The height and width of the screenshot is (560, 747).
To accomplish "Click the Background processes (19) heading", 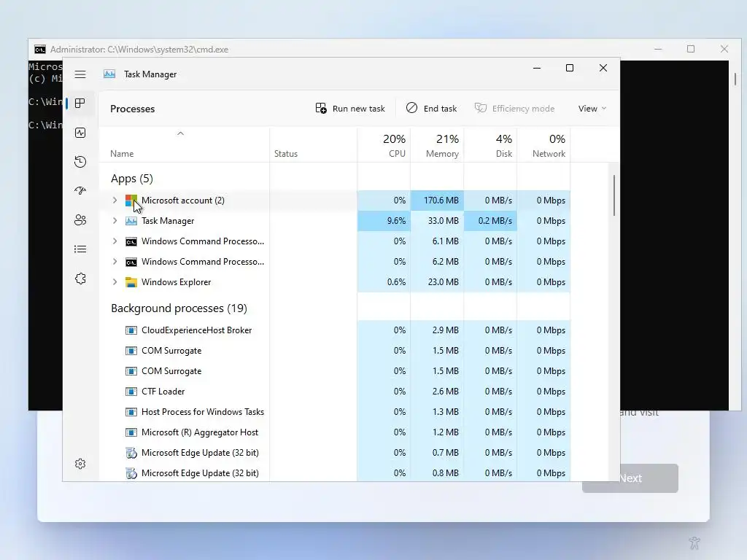I will (x=179, y=308).
